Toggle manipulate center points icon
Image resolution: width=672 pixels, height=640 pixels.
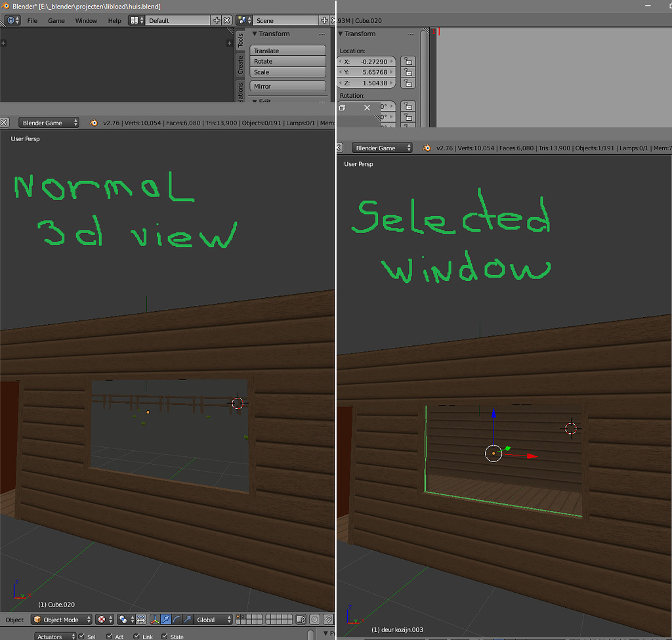click(142, 620)
